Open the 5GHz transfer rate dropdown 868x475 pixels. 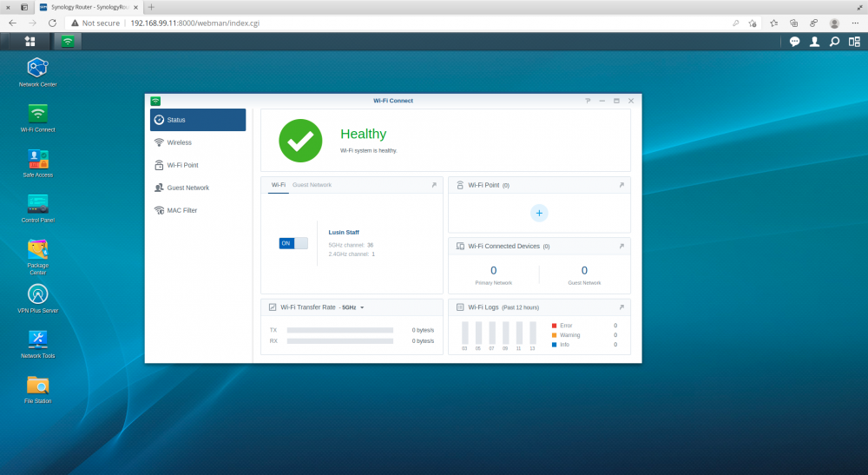(352, 307)
